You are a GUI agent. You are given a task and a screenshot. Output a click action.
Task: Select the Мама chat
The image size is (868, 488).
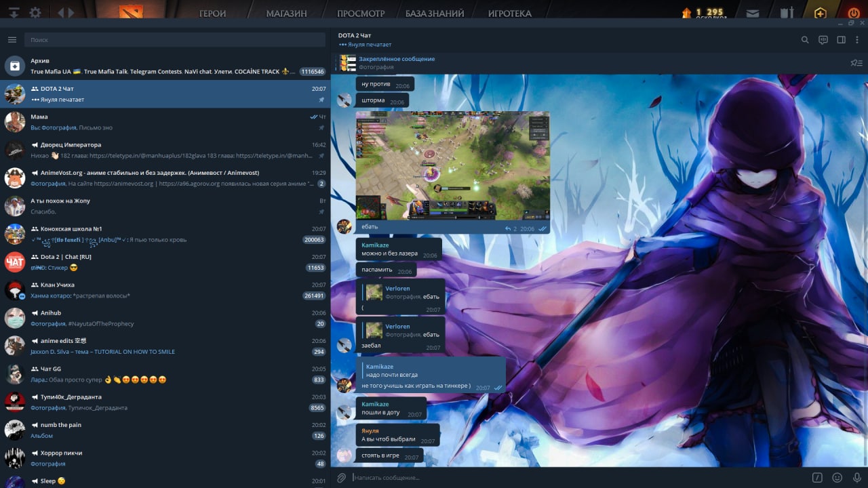(x=165, y=122)
